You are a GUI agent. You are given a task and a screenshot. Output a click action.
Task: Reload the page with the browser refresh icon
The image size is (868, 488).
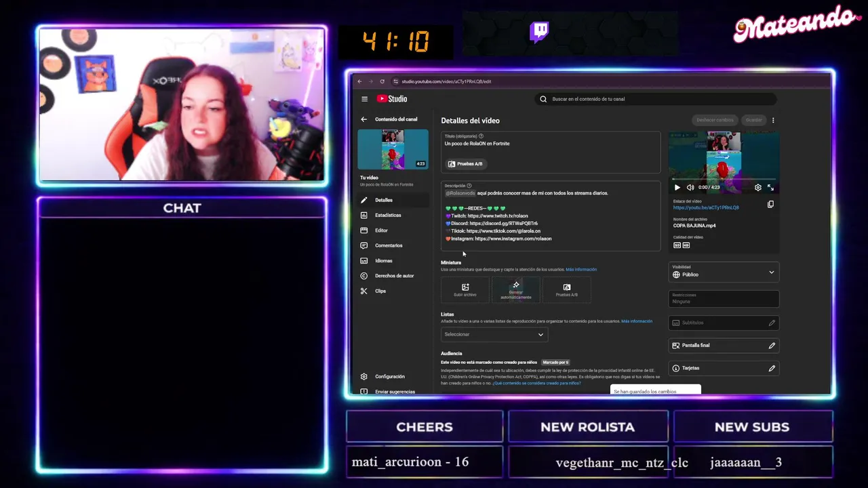(x=382, y=81)
